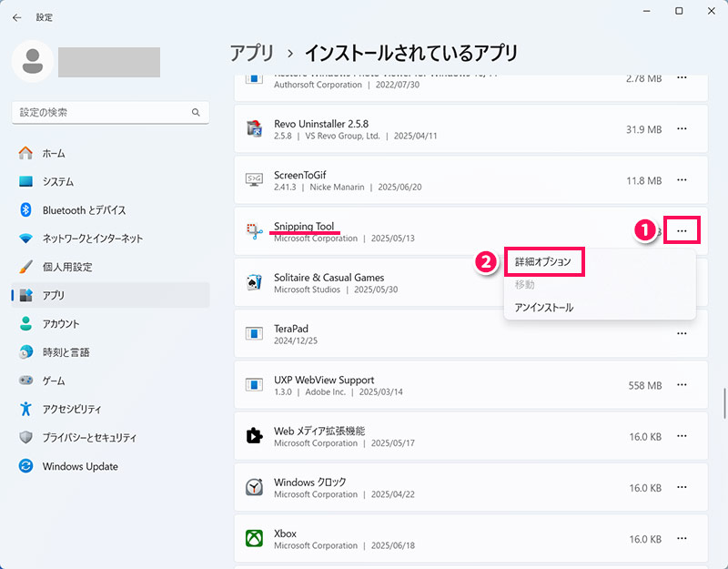Click the Snipping Tool scissors icon
This screenshot has height=569, width=728.
click(254, 231)
